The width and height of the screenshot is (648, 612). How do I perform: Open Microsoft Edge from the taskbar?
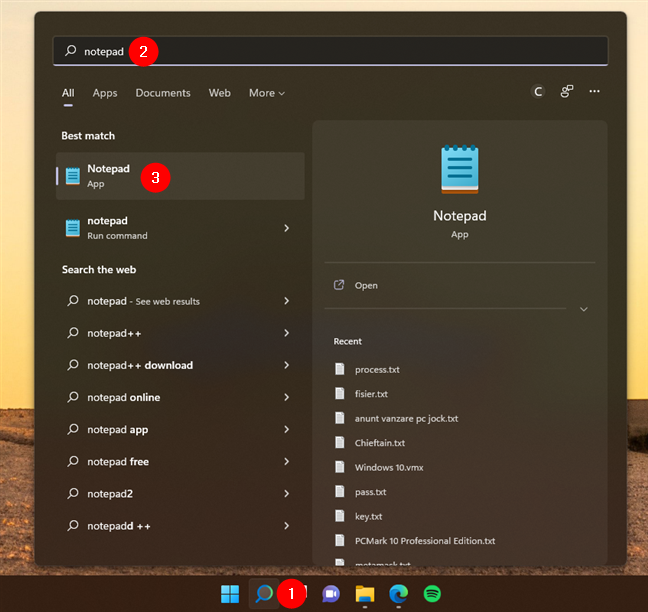tap(398, 594)
